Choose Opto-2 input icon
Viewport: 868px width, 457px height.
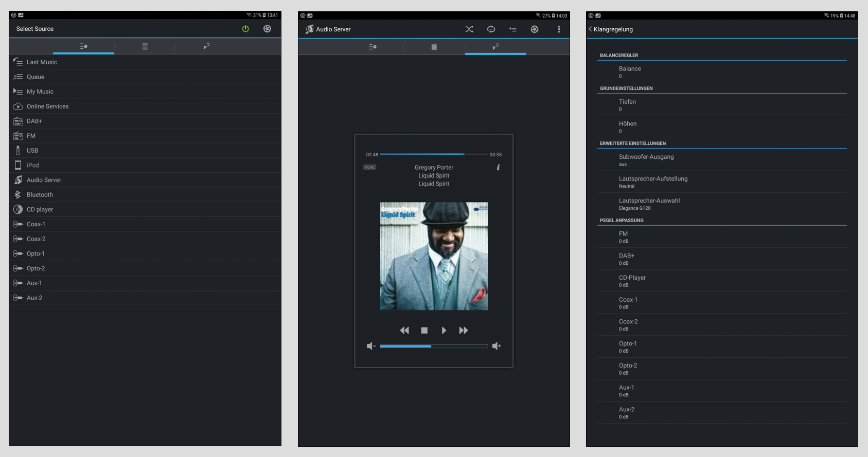pyautogui.click(x=18, y=268)
